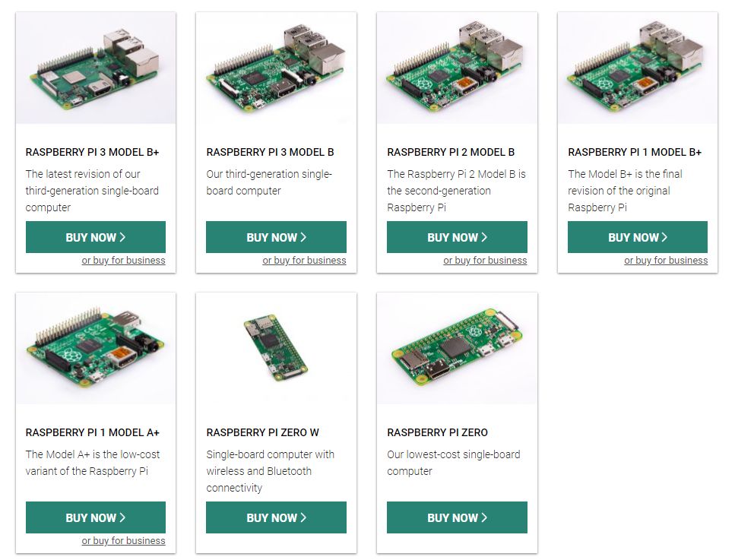Click the Raspberry Pi Zero W title
The image size is (735, 560).
coord(262,432)
